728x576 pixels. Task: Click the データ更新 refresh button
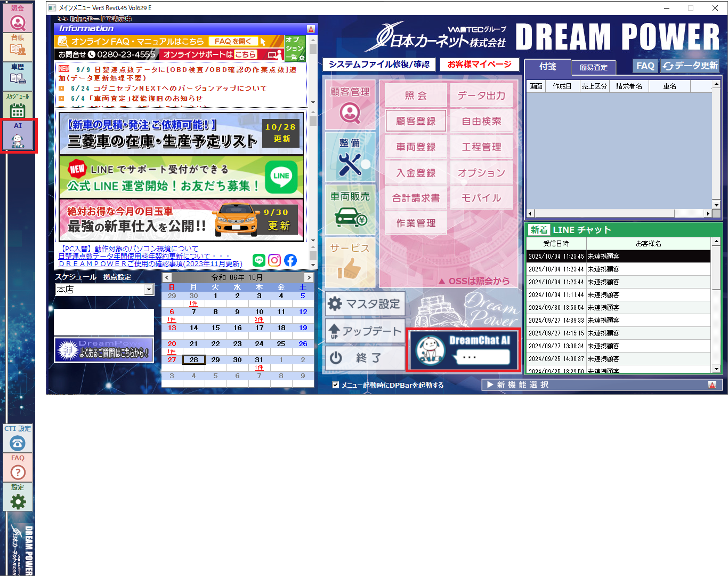tap(690, 66)
